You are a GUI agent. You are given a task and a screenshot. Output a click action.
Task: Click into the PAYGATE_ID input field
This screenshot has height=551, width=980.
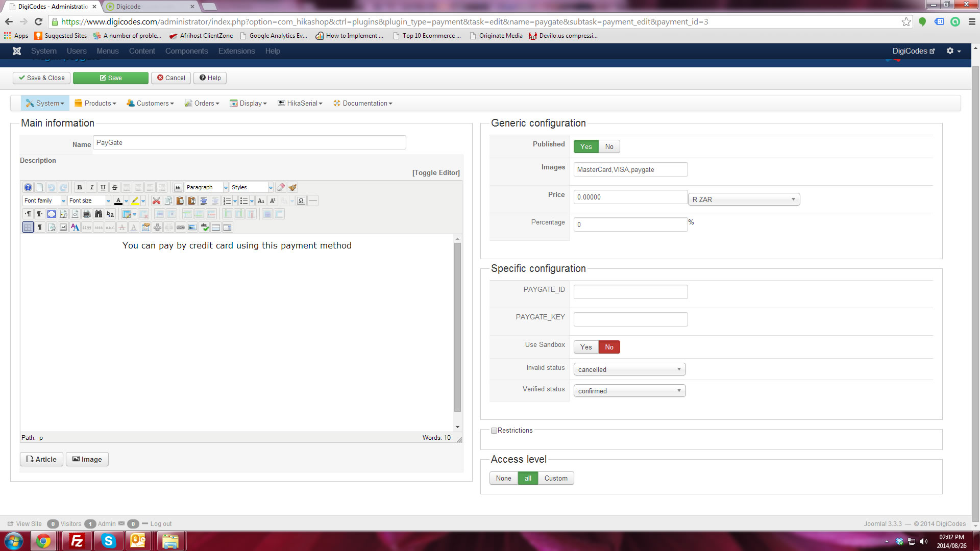pyautogui.click(x=630, y=292)
